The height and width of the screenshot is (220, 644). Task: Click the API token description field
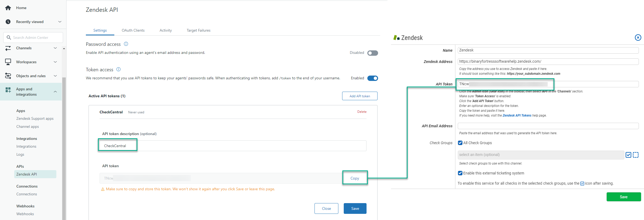pyautogui.click(x=233, y=146)
